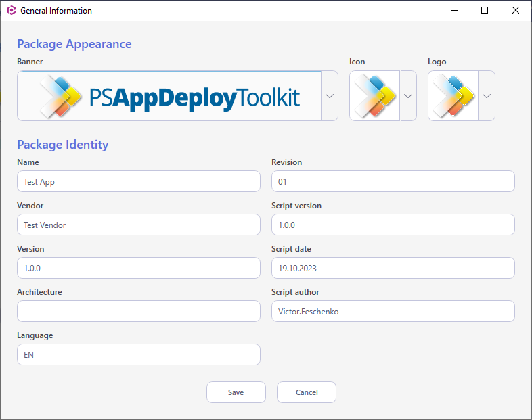Click the Package Identity heading

tap(63, 145)
